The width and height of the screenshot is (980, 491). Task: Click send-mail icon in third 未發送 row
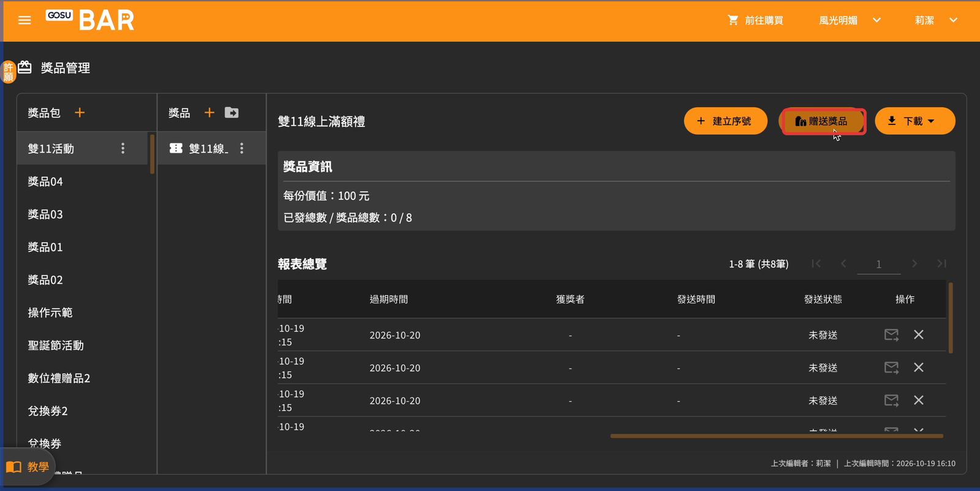(891, 400)
